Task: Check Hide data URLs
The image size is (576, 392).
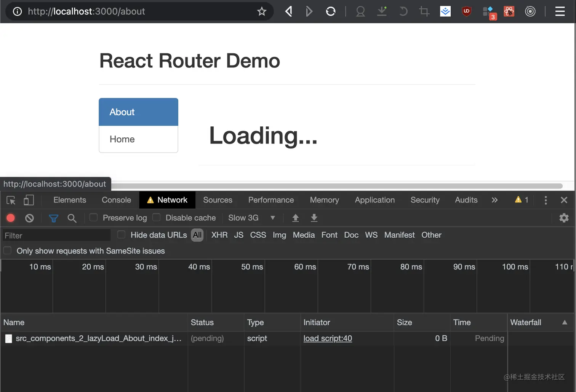Action: (x=121, y=235)
